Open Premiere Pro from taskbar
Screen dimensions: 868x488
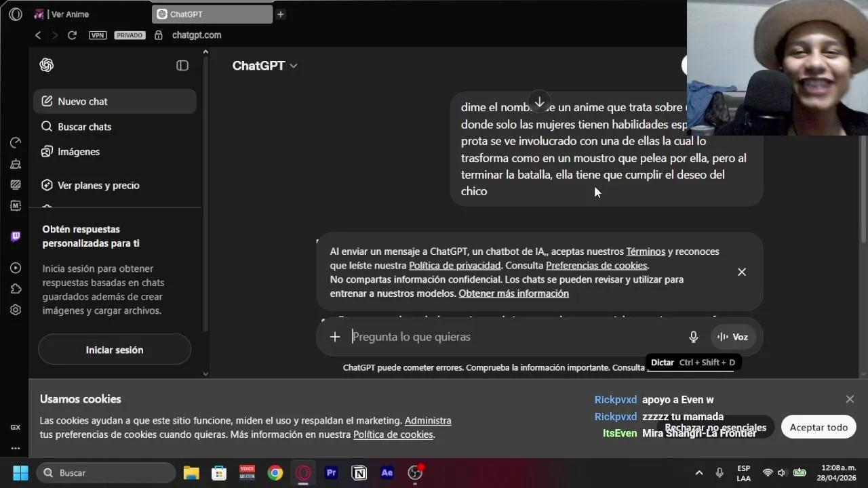click(331, 473)
